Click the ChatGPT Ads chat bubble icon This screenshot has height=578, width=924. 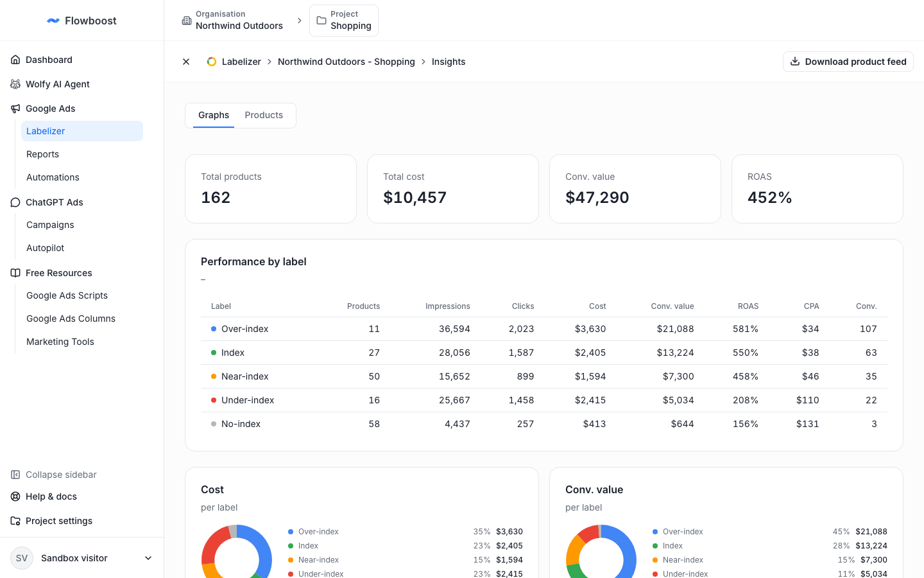tap(15, 202)
